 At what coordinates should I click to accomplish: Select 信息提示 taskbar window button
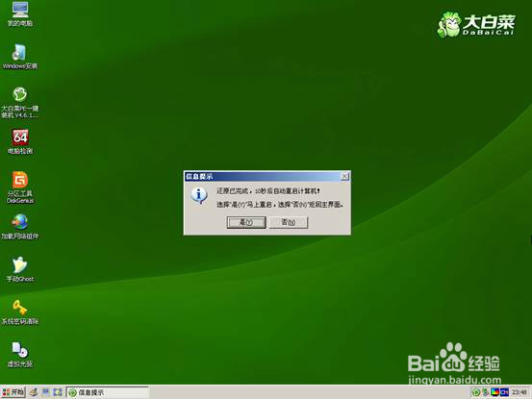pos(107,392)
